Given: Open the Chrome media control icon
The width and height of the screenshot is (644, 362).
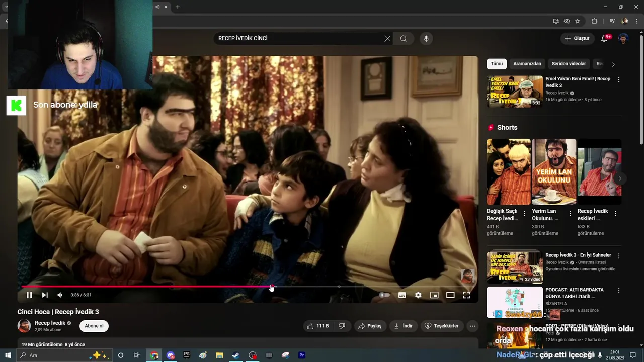Looking at the screenshot, I should pyautogui.click(x=612, y=21).
